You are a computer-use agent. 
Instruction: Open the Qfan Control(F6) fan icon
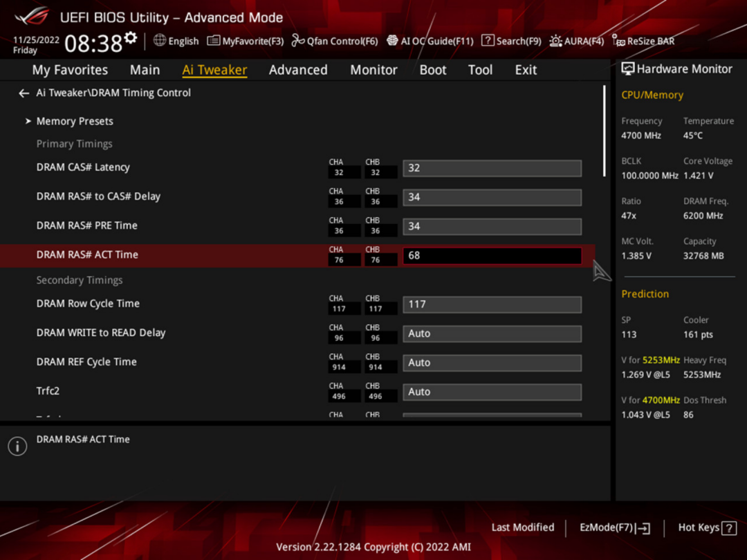pyautogui.click(x=297, y=41)
